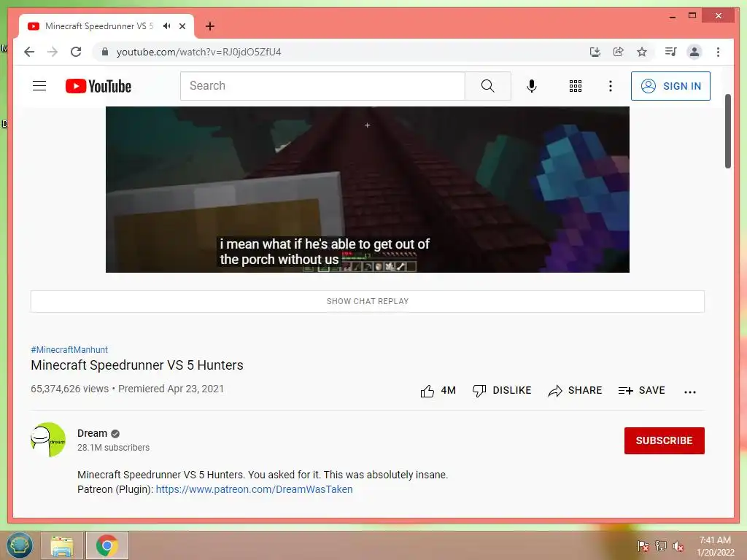747x560 pixels.
Task: Open network icon in system tray
Action: 661,546
